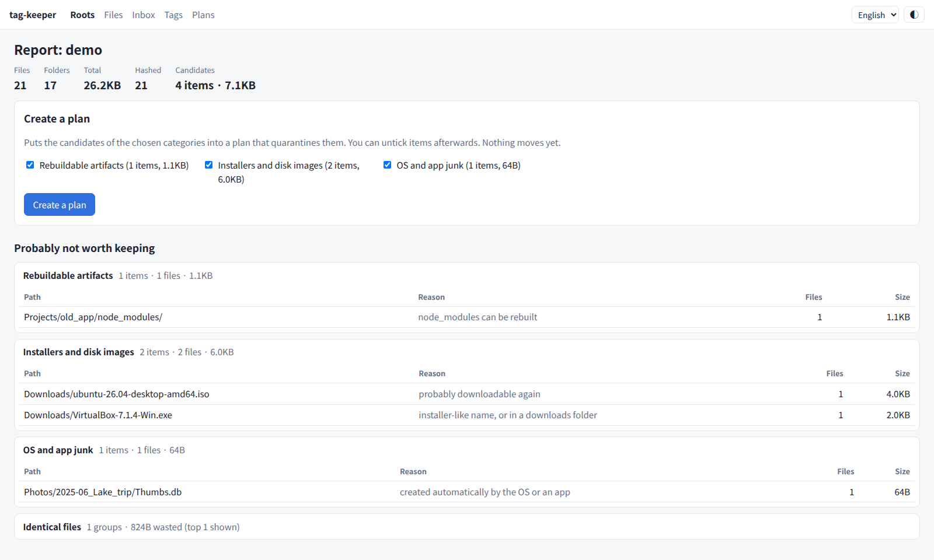Select the Projects/old_app/node_modules/ path
The image size is (934, 560).
click(x=93, y=317)
